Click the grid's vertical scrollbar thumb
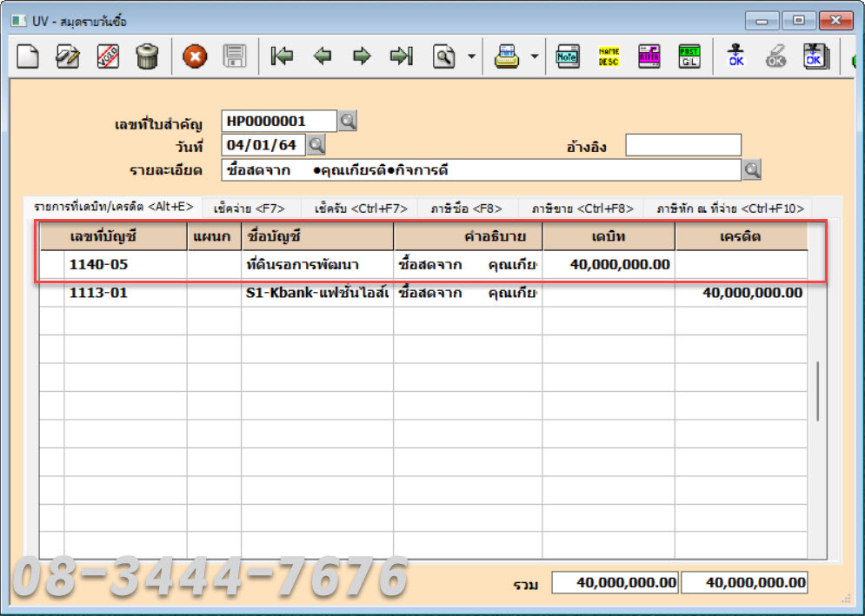865x616 pixels. click(x=817, y=392)
